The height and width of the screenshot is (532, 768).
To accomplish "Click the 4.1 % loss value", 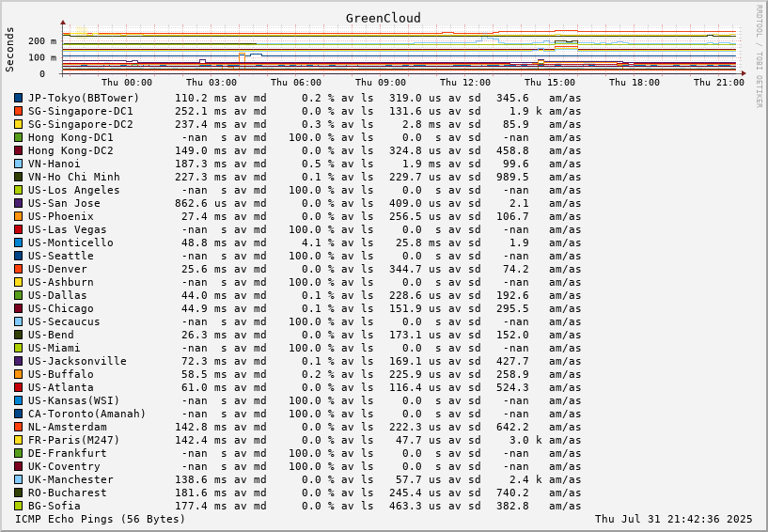I will coord(319,243).
